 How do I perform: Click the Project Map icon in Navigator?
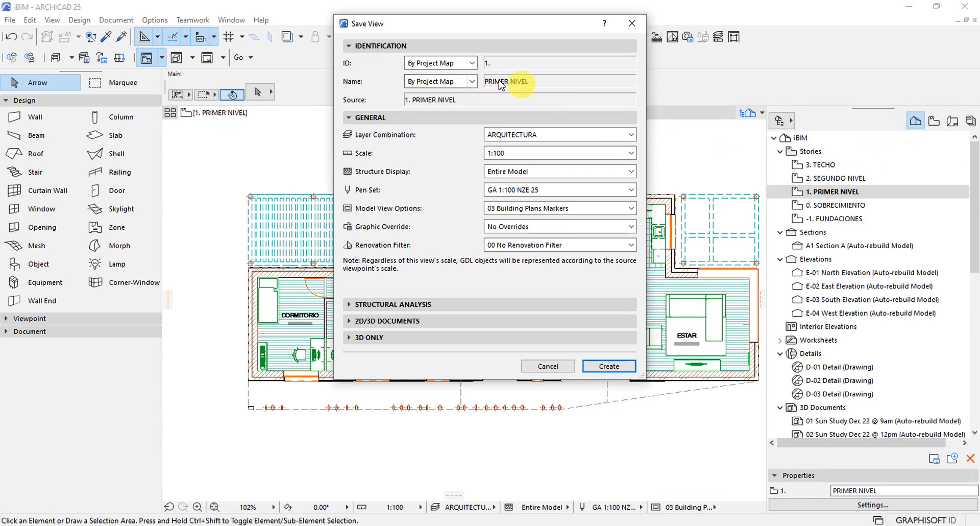tap(915, 121)
